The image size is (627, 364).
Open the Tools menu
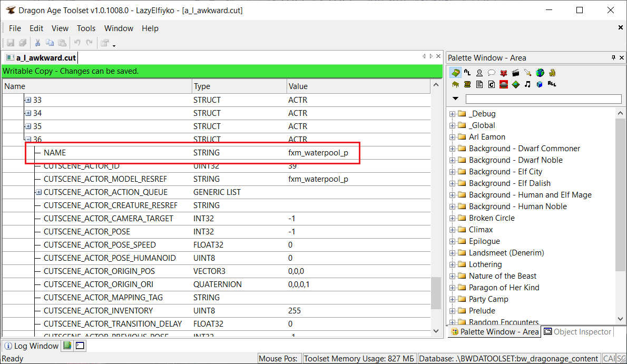point(86,28)
